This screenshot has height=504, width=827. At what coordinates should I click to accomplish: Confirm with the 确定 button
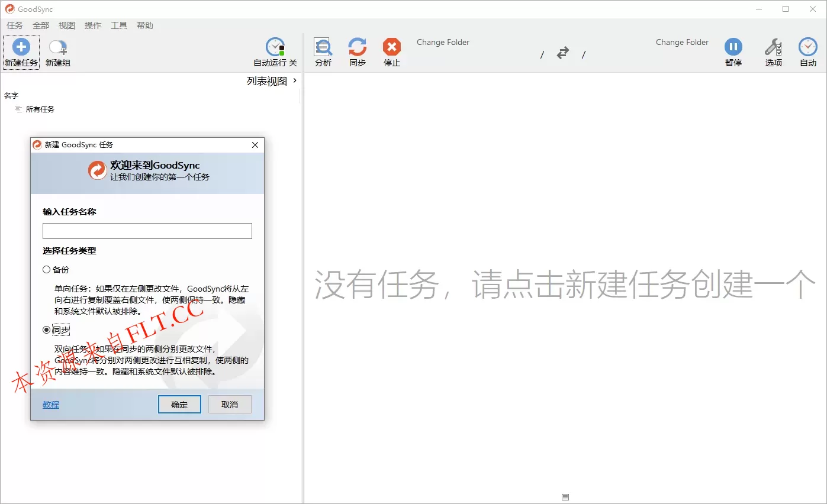pyautogui.click(x=179, y=405)
